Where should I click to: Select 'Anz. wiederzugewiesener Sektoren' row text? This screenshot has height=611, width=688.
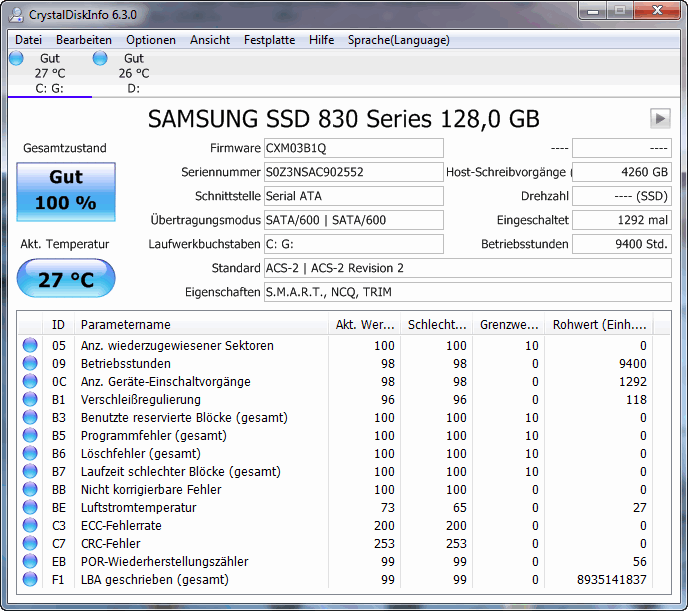click(177, 346)
